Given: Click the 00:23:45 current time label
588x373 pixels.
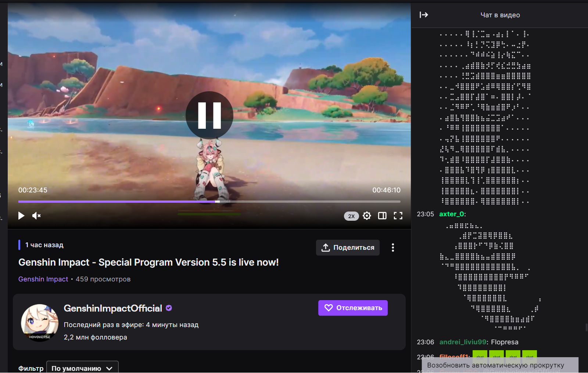Looking at the screenshot, I should [33, 190].
